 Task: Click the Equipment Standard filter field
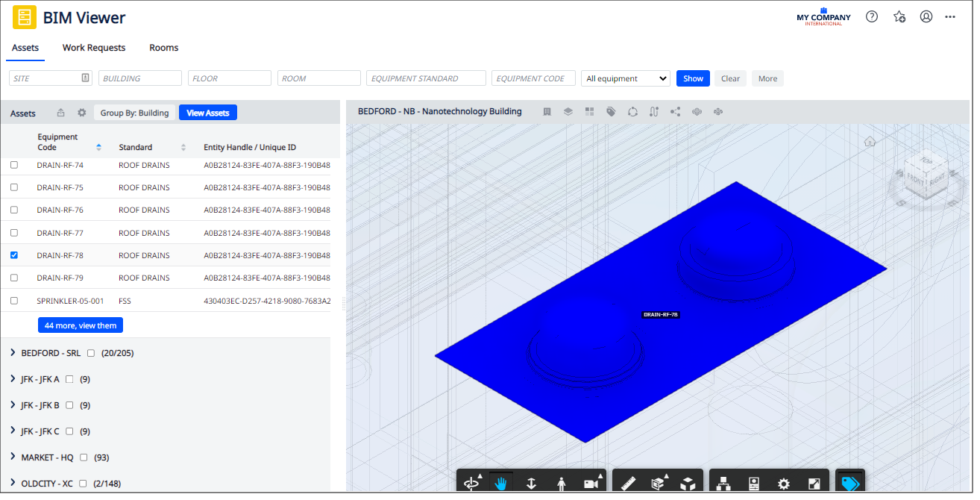[x=426, y=78]
